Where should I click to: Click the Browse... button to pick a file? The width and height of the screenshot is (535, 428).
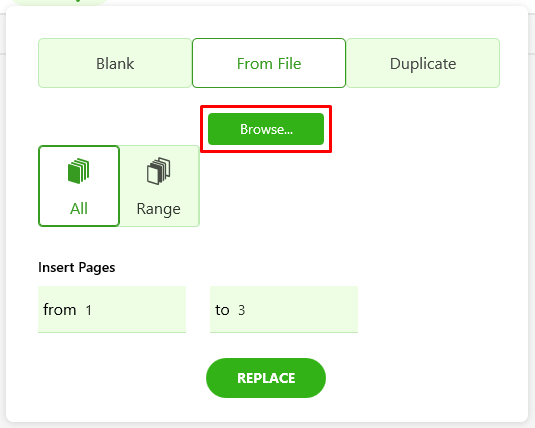pyautogui.click(x=266, y=129)
